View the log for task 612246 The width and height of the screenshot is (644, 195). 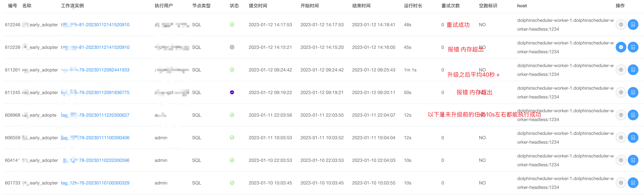tap(633, 25)
